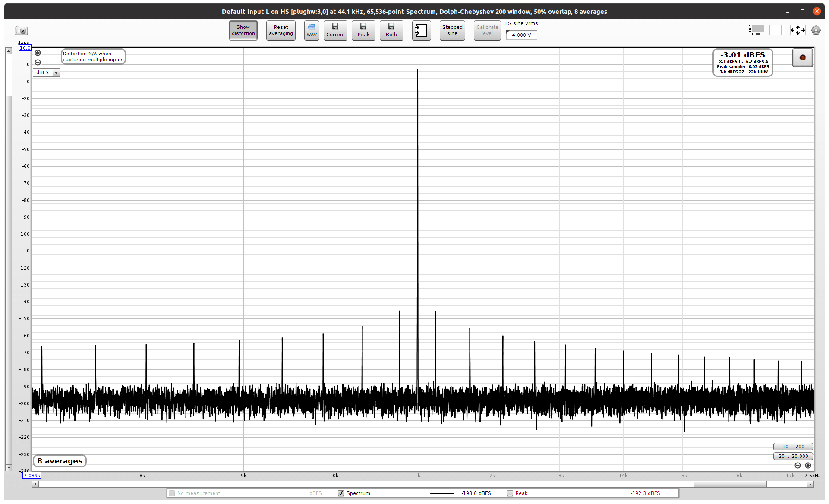Toggle the Show distortion button

pos(243,30)
